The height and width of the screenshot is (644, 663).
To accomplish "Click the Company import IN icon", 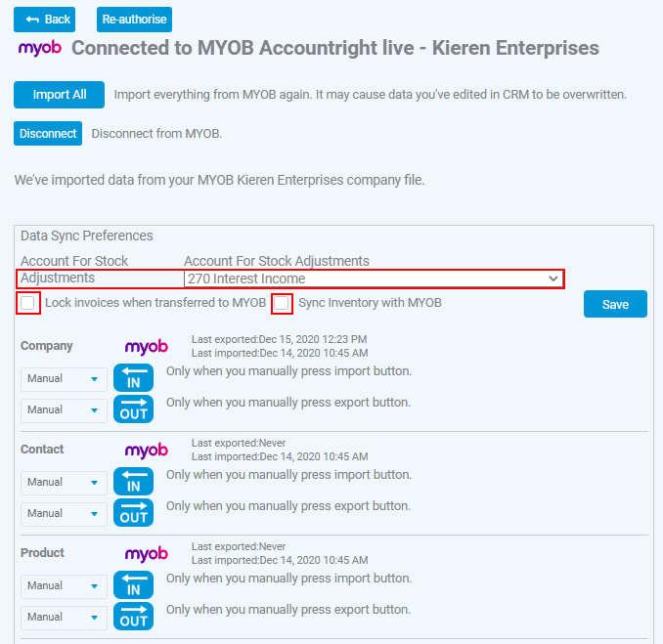I will [133, 378].
